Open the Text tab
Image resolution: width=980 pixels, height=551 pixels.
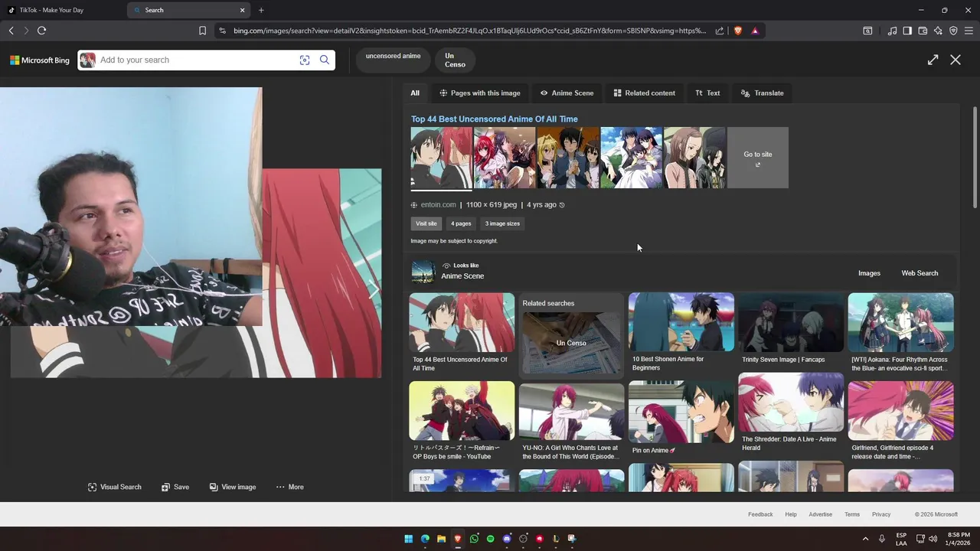tap(707, 93)
